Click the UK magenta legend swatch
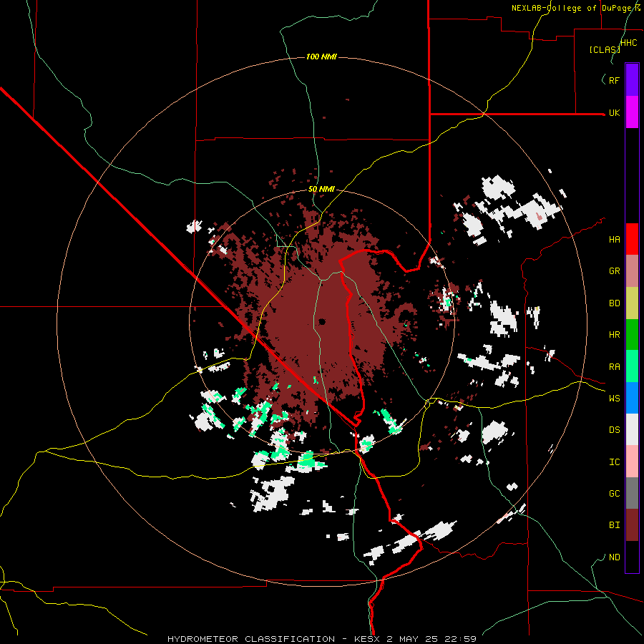The height and width of the screenshot is (644, 644). (632, 112)
